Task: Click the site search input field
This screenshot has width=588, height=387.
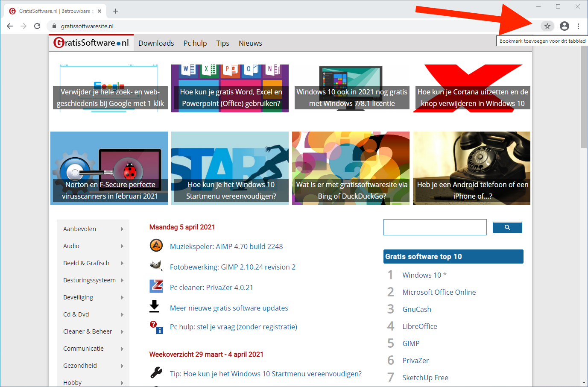Action: pyautogui.click(x=435, y=227)
